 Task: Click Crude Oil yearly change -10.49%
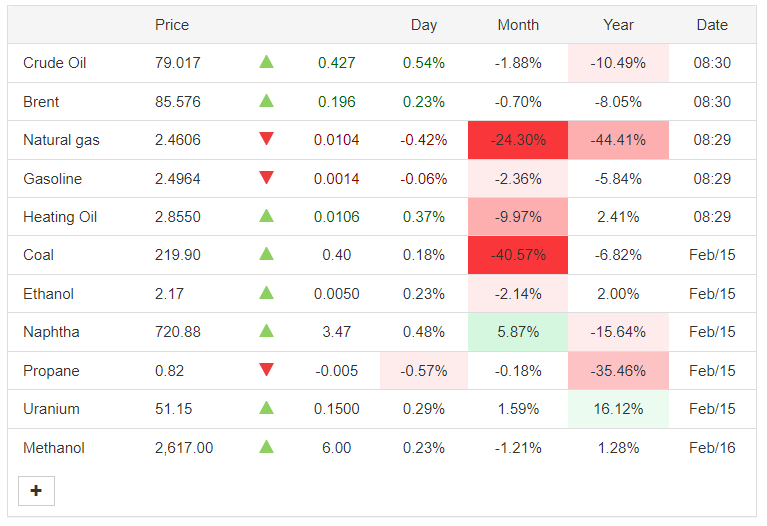[618, 63]
